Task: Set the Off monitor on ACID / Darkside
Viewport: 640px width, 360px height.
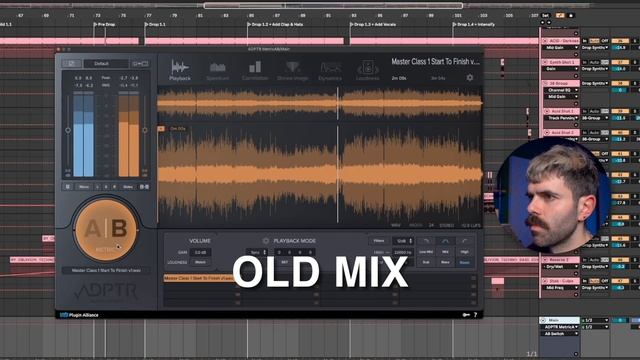Action: click(605, 41)
